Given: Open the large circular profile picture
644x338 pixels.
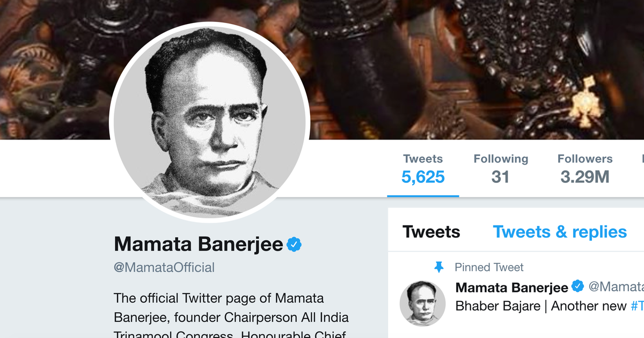Looking at the screenshot, I should [208, 122].
